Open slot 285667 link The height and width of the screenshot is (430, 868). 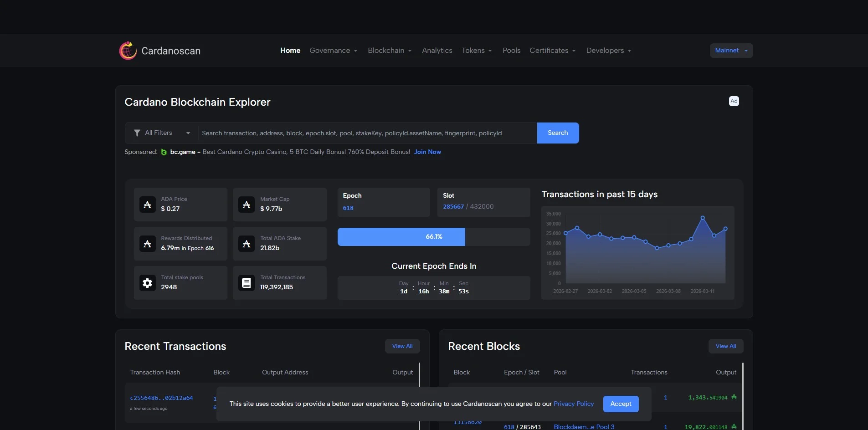coord(453,207)
